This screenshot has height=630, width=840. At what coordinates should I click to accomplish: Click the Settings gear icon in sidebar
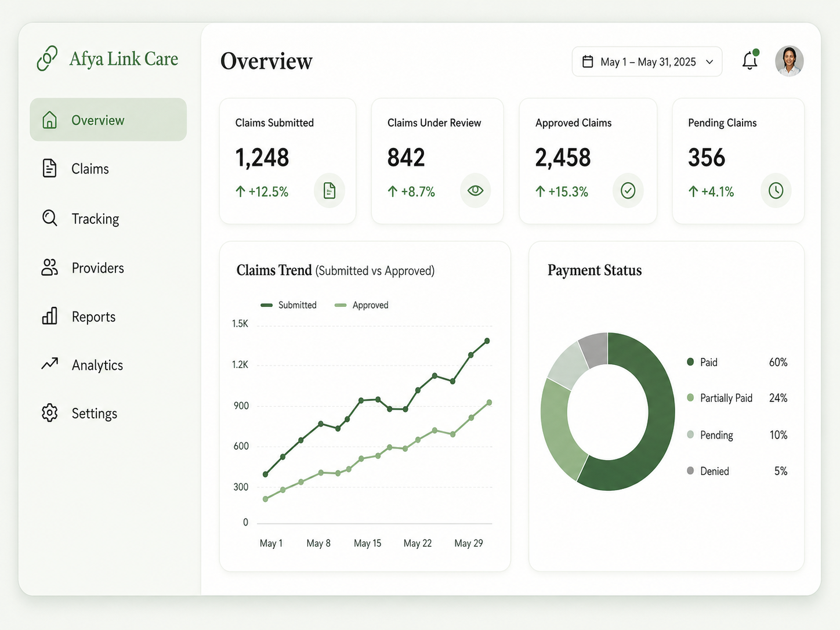pos(50,412)
